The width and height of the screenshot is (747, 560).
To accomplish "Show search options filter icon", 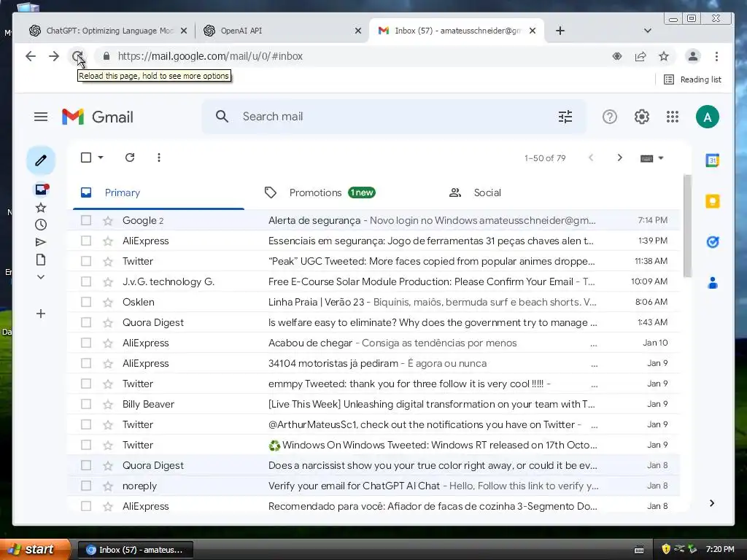I will (565, 117).
